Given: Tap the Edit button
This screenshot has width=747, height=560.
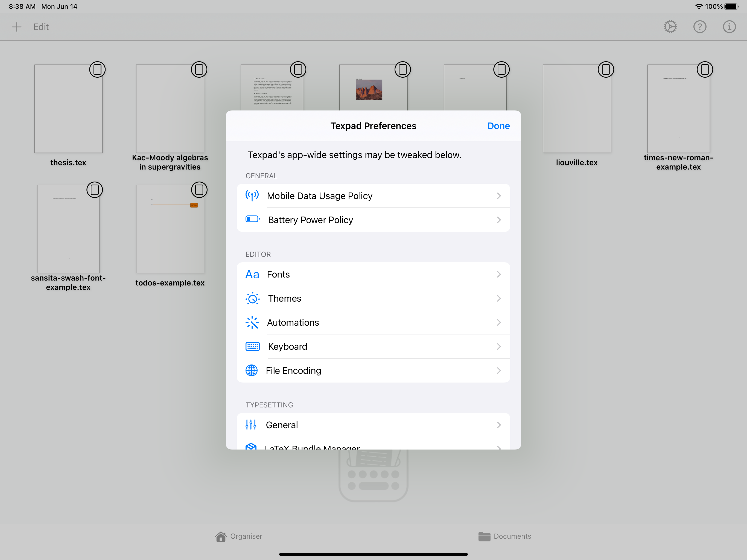Looking at the screenshot, I should 41,27.
